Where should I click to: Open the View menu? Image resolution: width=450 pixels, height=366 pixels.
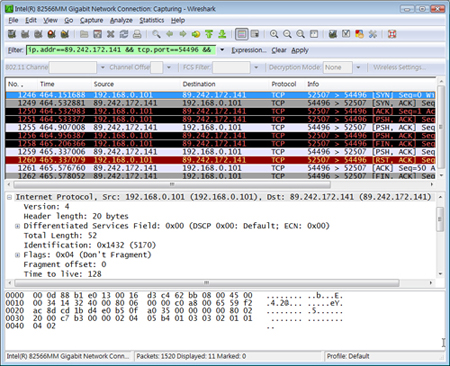(x=50, y=20)
